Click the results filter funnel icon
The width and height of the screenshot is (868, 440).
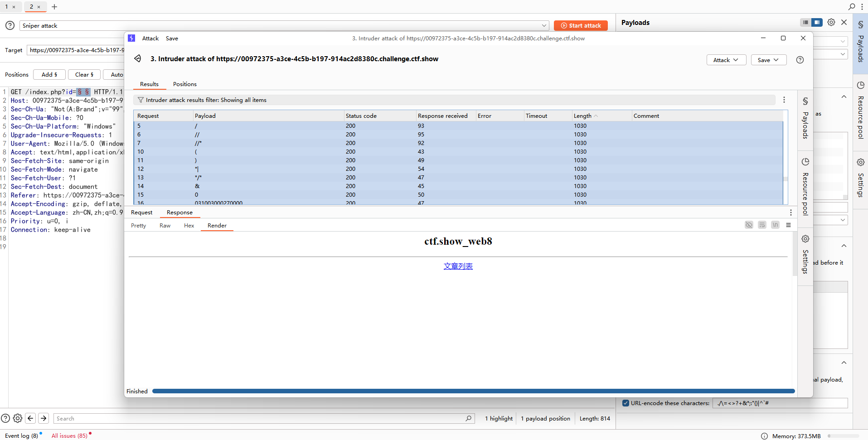[141, 100]
